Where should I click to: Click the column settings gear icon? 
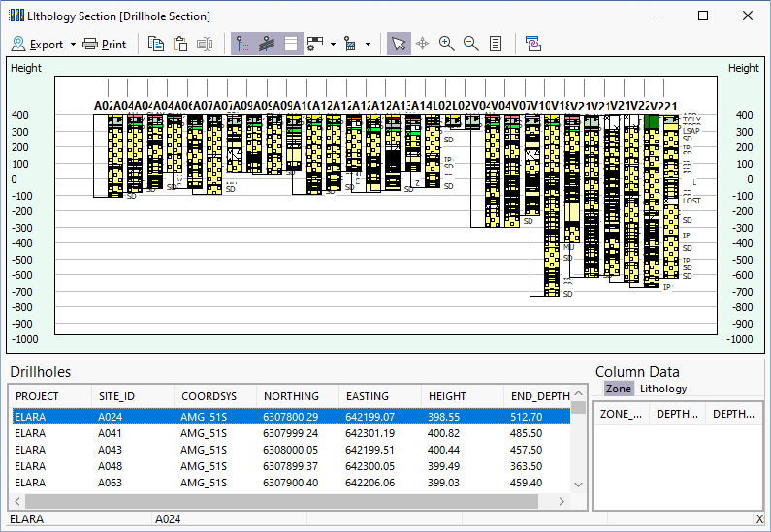[x=314, y=45]
